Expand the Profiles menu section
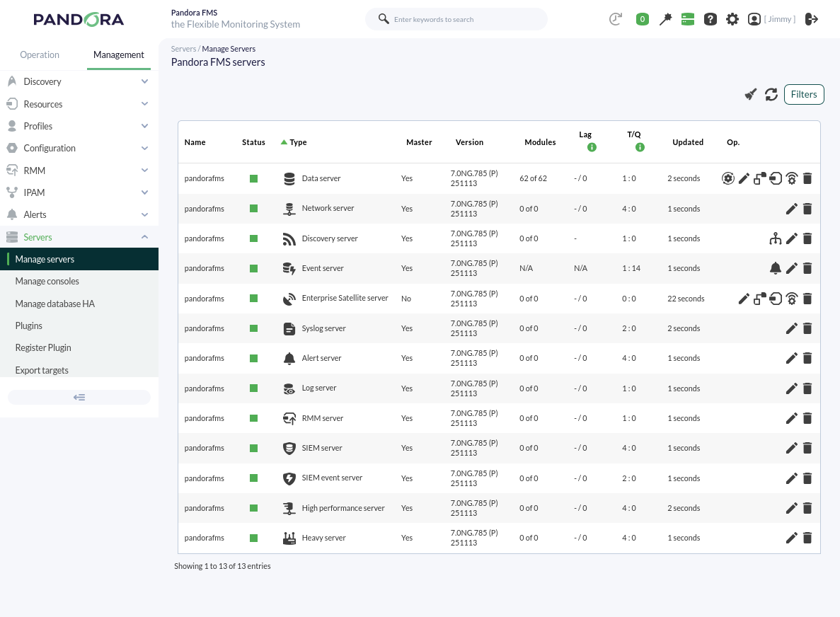 (79, 126)
